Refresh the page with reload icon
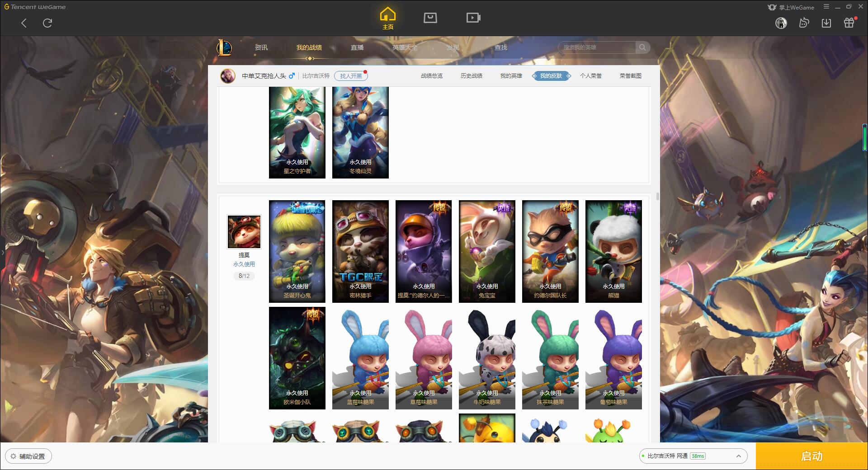Screen dimensions: 868x470 tap(47, 23)
